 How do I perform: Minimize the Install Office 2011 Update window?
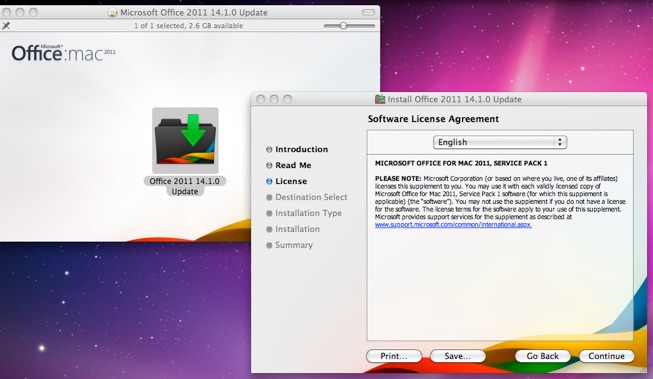274,99
